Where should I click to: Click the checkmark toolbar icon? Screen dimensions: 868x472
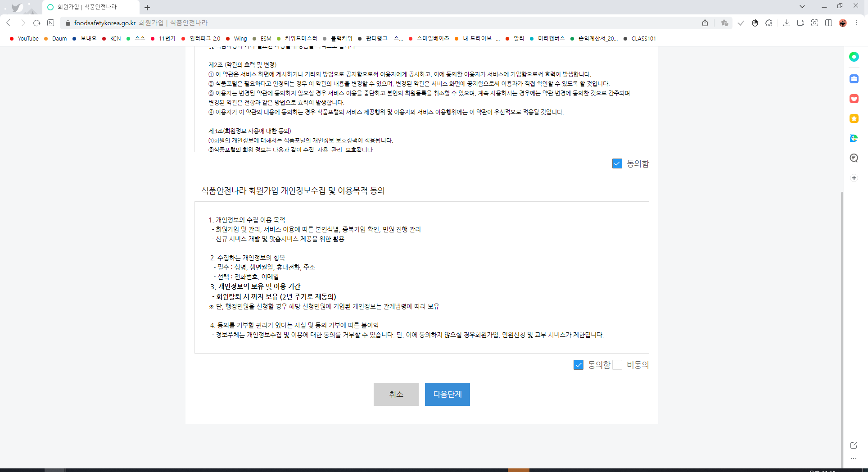click(x=741, y=23)
